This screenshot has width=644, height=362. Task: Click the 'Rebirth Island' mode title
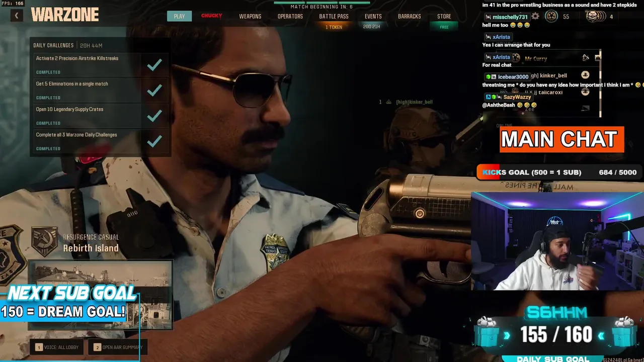tap(91, 248)
